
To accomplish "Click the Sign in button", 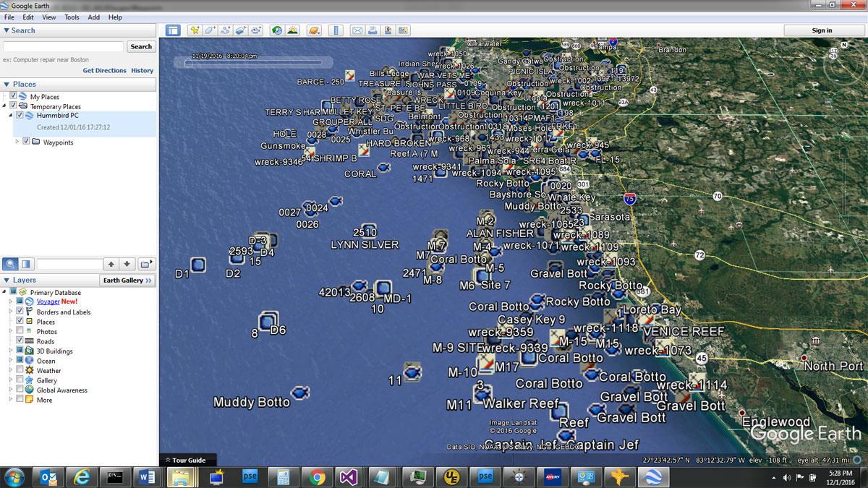I will click(822, 30).
